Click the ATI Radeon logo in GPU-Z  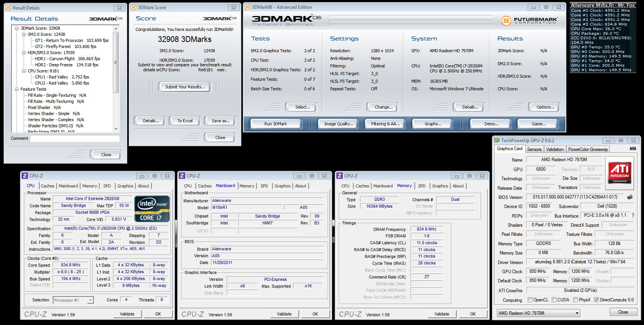coord(620,172)
